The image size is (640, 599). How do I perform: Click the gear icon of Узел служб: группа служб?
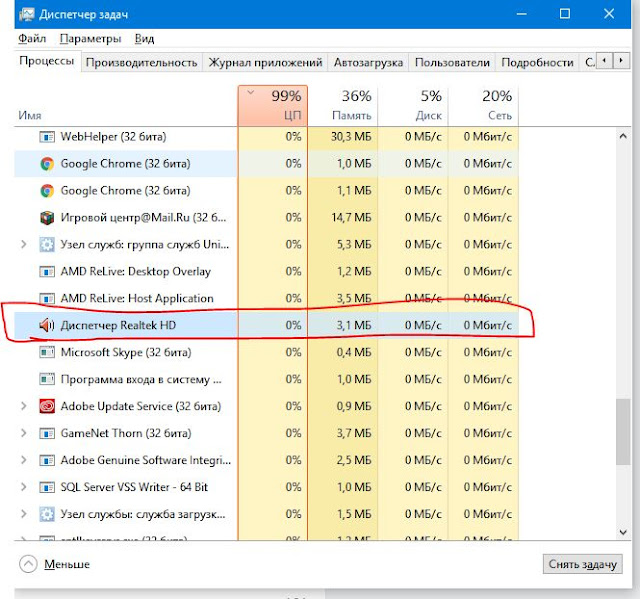[47, 244]
